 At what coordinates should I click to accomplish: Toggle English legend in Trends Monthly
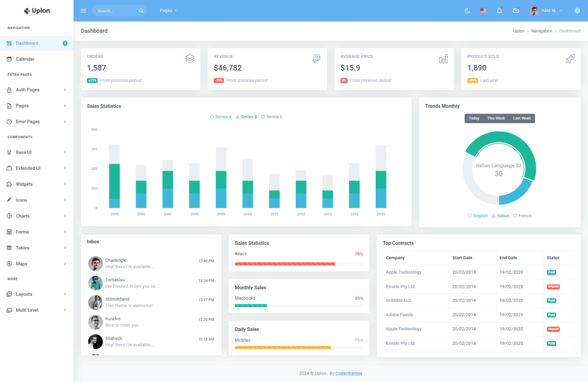(x=478, y=216)
